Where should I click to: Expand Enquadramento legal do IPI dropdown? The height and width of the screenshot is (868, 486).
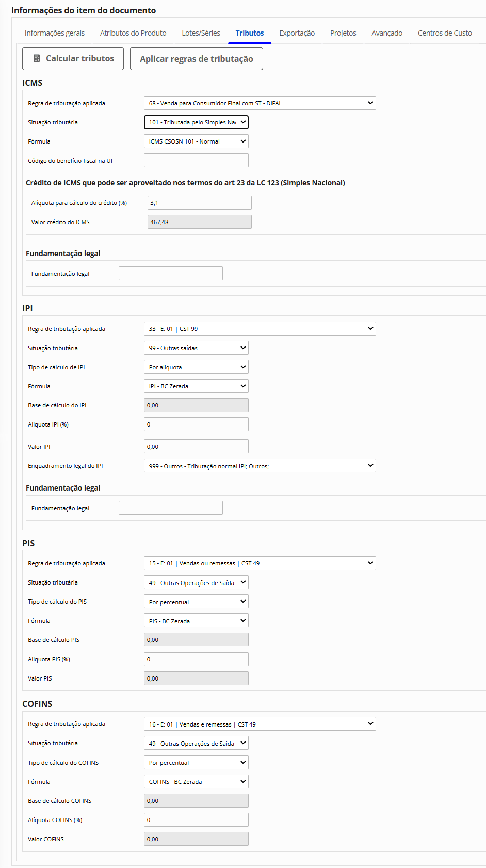coord(260,466)
